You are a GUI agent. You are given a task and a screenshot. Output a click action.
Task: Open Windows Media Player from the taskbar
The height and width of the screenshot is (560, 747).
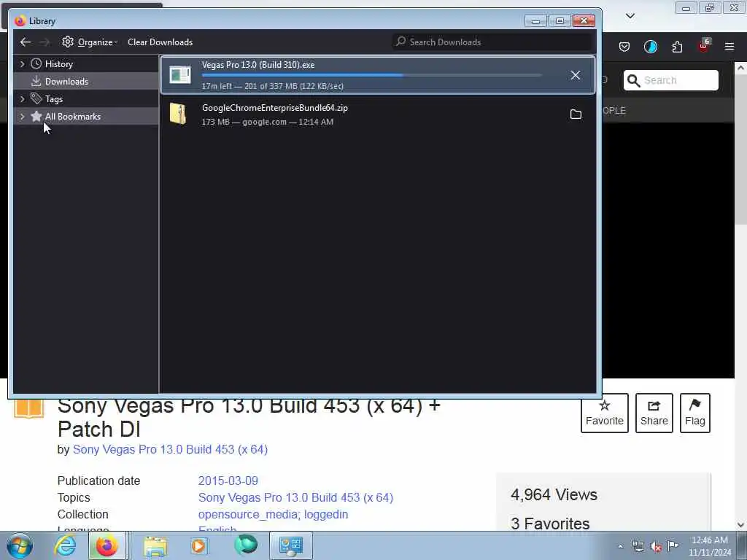point(199,546)
